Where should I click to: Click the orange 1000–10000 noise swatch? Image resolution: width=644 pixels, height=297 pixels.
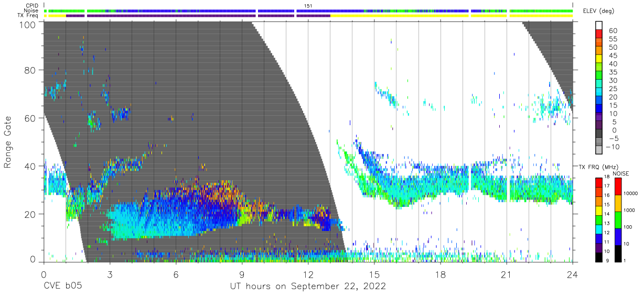pyautogui.click(x=617, y=203)
